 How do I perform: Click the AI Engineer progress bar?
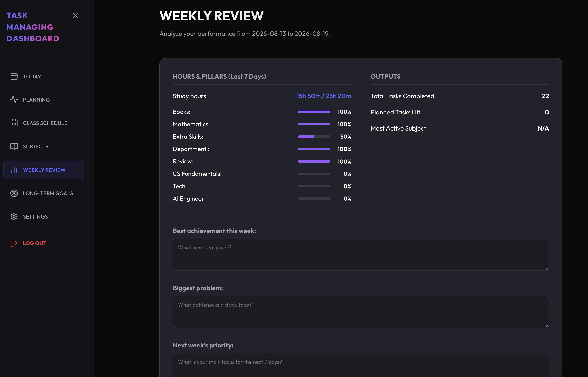pos(314,199)
